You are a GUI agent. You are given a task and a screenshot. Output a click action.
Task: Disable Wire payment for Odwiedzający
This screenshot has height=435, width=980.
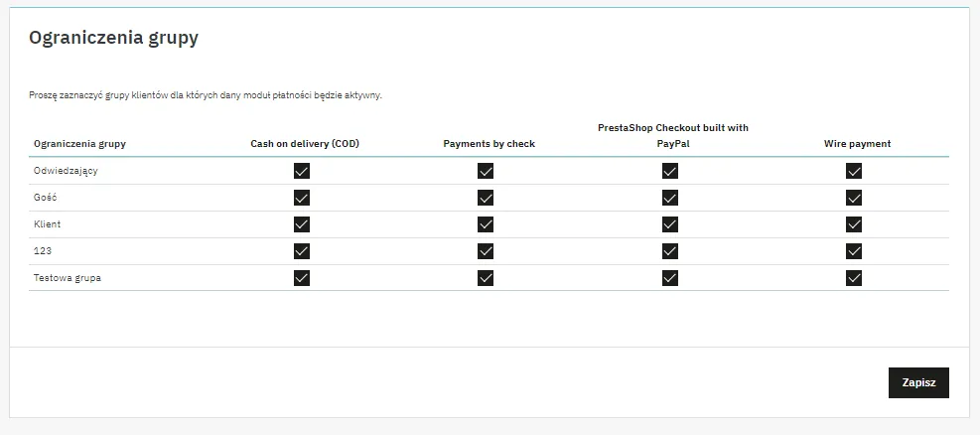click(x=854, y=171)
